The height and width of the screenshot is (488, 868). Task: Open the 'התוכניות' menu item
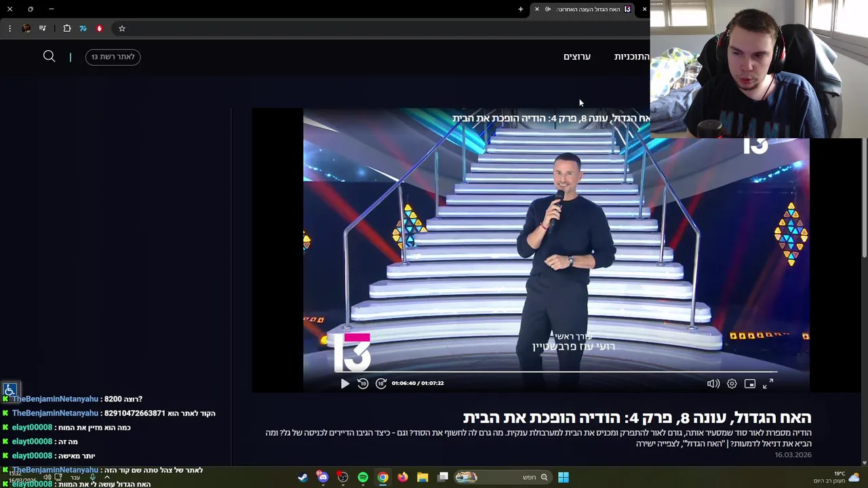coord(631,57)
